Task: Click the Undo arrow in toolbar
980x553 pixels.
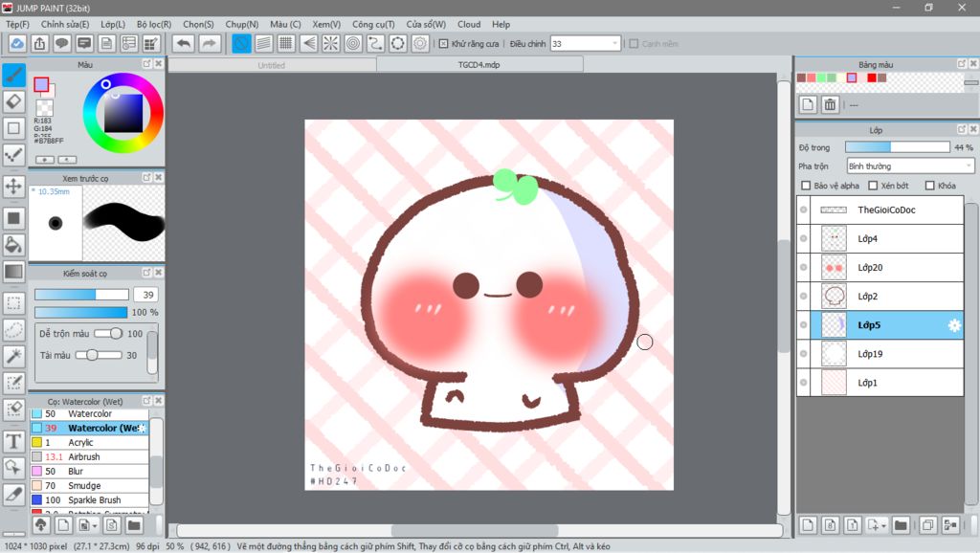Action: click(184, 43)
